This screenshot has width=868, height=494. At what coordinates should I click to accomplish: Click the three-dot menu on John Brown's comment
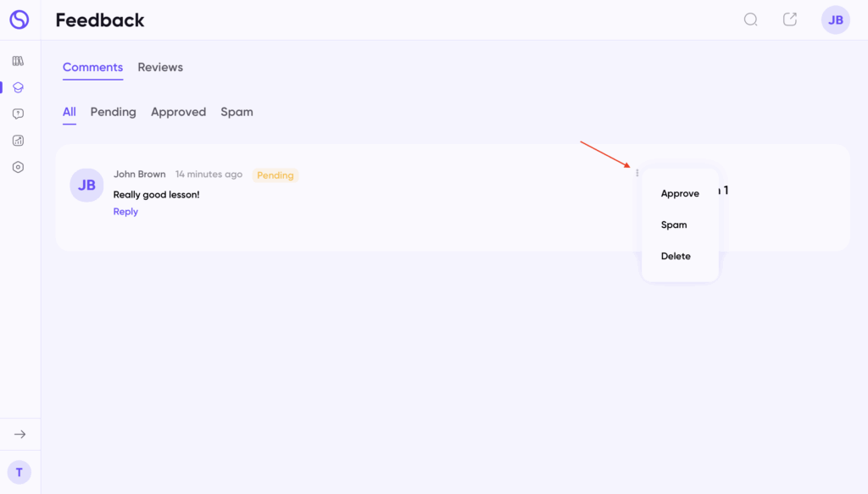click(x=637, y=173)
